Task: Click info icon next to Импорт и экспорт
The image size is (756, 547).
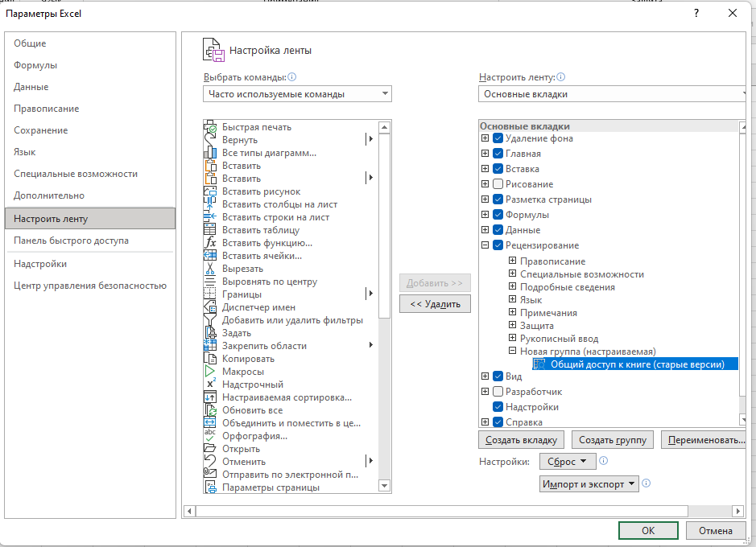Action: 647,483
